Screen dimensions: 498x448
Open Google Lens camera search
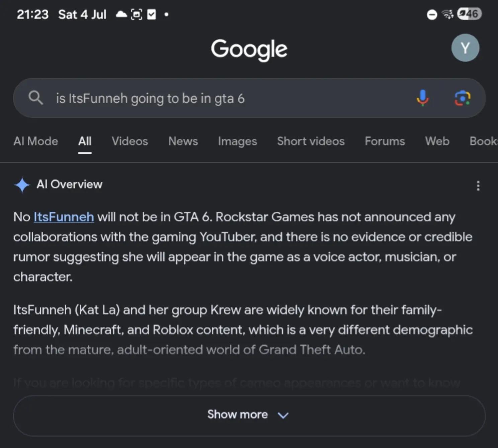[x=463, y=98]
